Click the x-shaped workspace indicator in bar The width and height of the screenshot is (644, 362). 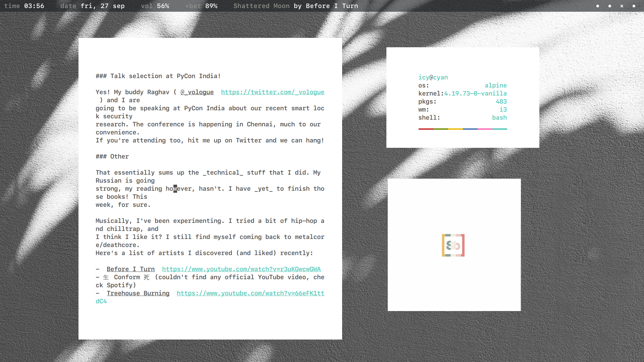(622, 6)
